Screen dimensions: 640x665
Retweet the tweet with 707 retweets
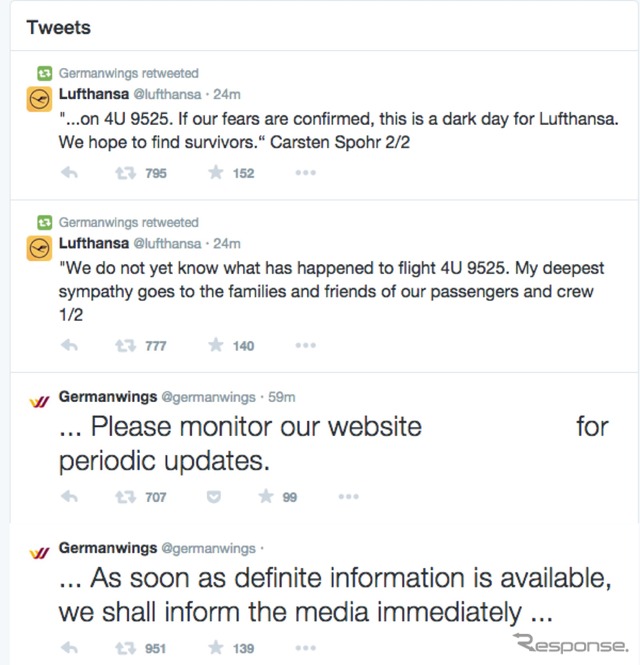tap(126, 497)
